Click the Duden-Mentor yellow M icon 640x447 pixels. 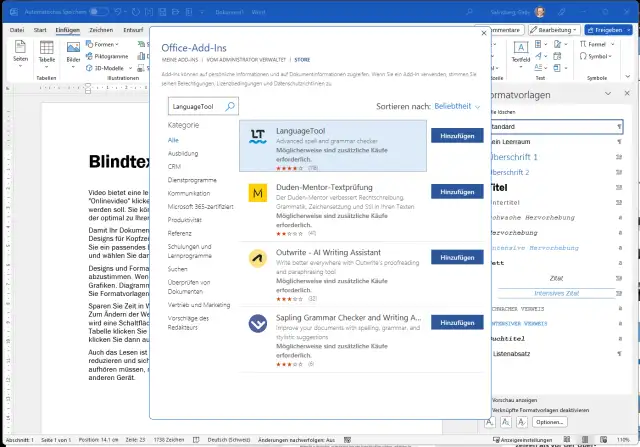pyautogui.click(x=257, y=191)
